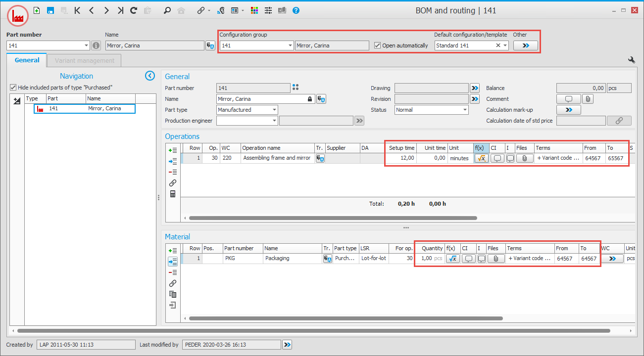Open the variant formula f(x) icon for the operation

coord(481,158)
